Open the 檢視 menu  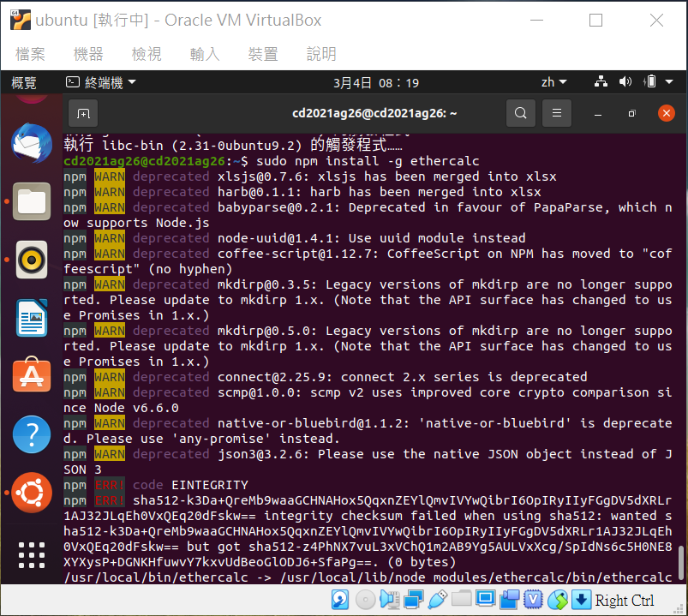[x=147, y=54]
